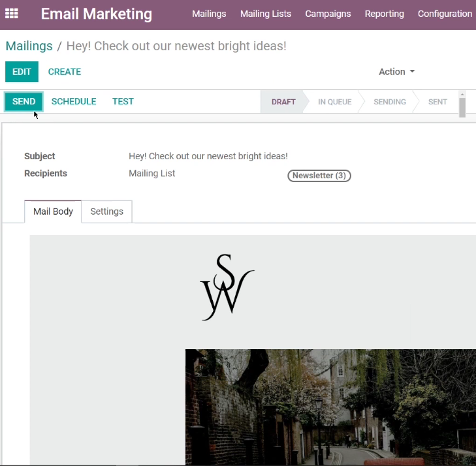Click the SCHEDULE button
This screenshot has width=476, height=466.
pos(74,101)
